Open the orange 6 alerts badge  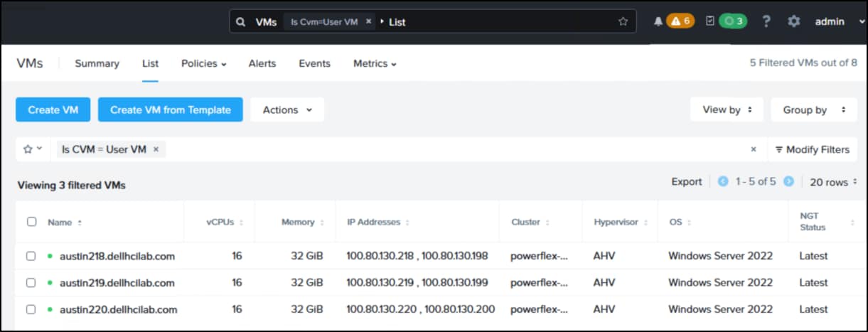[x=680, y=21]
